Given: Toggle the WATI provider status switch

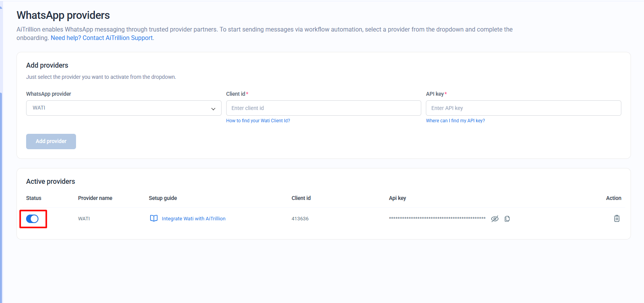Looking at the screenshot, I should coord(32,219).
